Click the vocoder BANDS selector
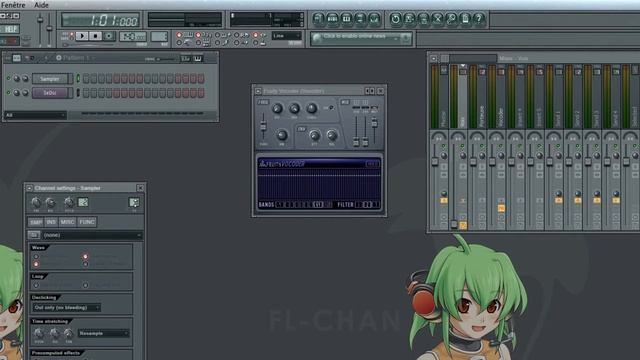This screenshot has width=640, height=360. (x=304, y=204)
